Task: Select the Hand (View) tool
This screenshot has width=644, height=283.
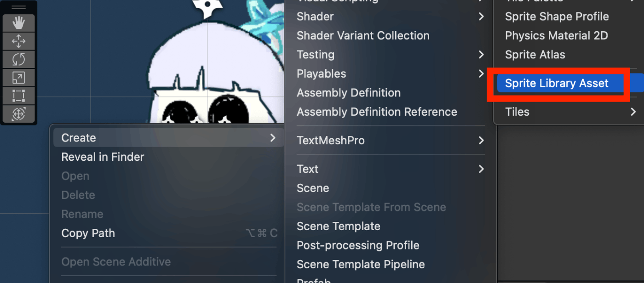Action: point(18,23)
